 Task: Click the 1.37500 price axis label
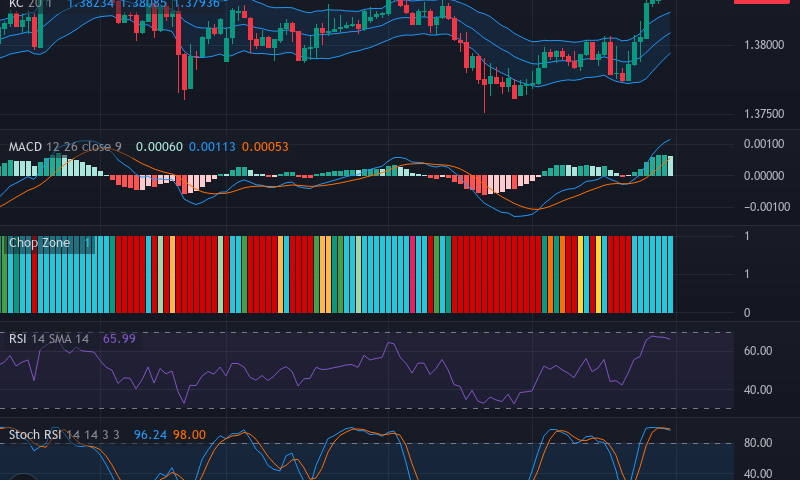click(x=764, y=114)
